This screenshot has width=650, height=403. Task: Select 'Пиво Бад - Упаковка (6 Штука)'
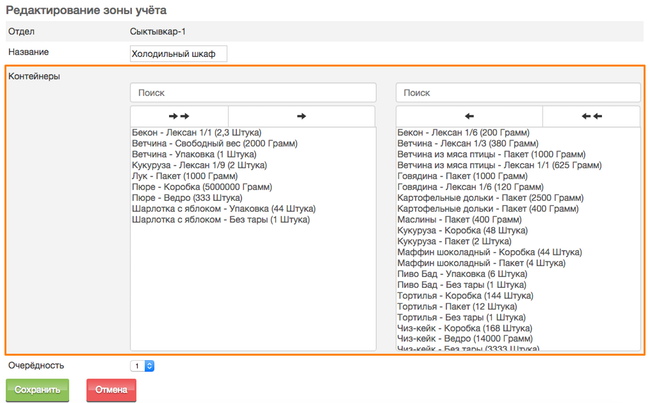click(x=462, y=274)
